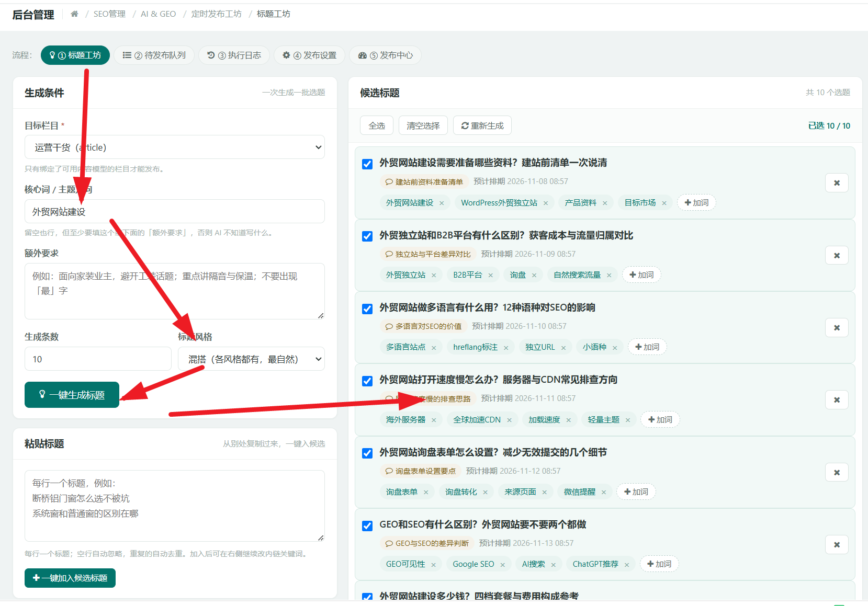Image resolution: width=868 pixels, height=606 pixels.
Task: Remove the 目标市场 keyword tag
Action: tap(664, 203)
